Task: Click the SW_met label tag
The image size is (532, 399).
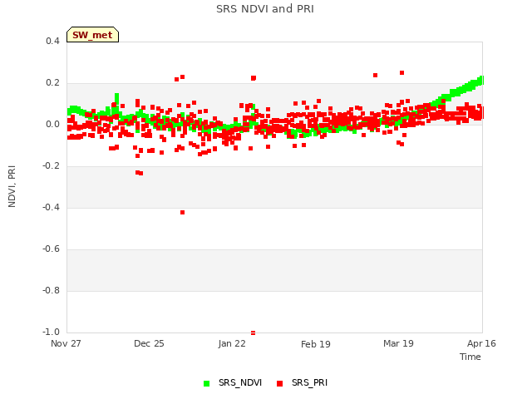Action: click(x=92, y=35)
